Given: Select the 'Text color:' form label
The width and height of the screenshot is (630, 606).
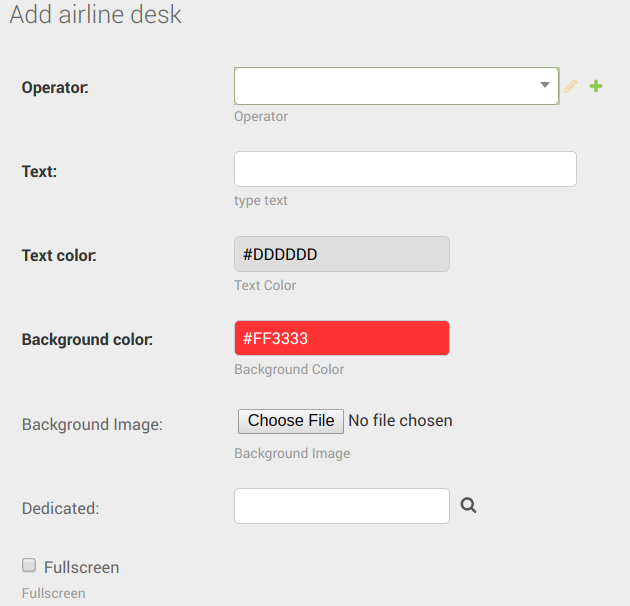Looking at the screenshot, I should point(59,255).
